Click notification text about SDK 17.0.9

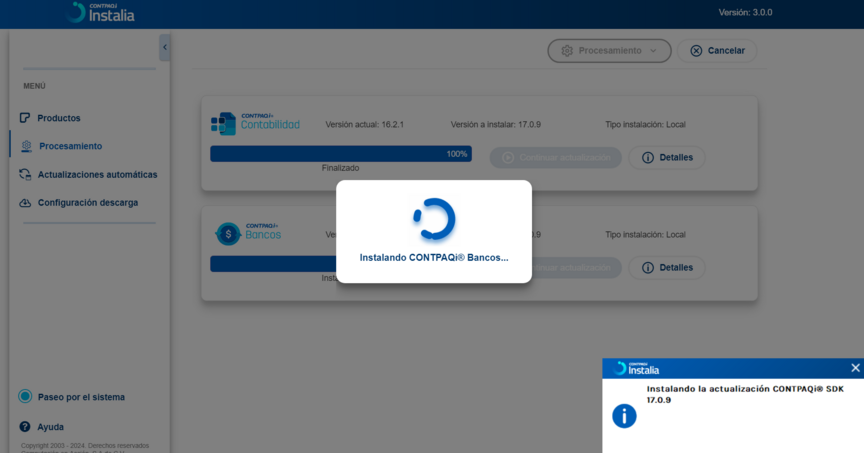pos(745,394)
